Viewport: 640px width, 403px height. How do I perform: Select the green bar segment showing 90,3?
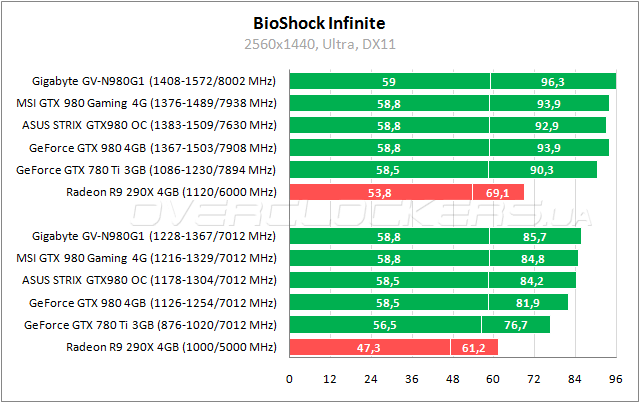(543, 169)
